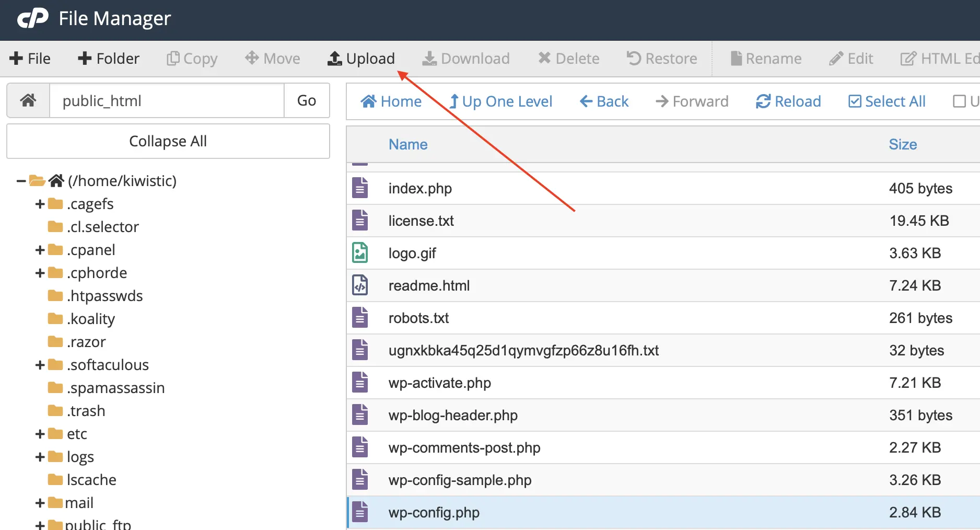
Task: Click inside the public_html path input field
Action: [x=167, y=100]
